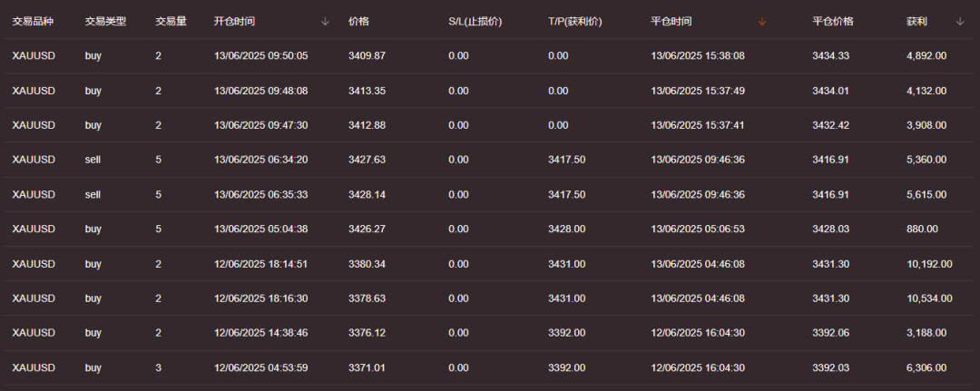Click open price 3413.35

pyautogui.click(x=367, y=91)
